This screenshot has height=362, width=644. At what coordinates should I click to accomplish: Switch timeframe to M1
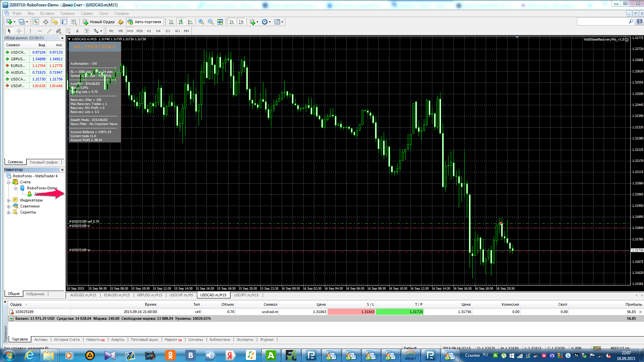click(111, 31)
